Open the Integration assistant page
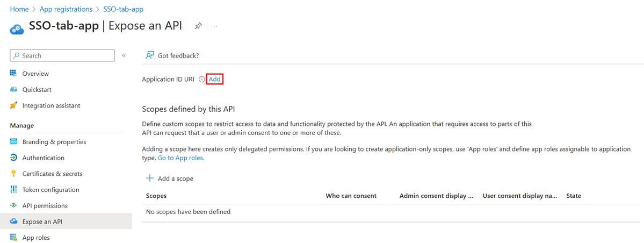644x243 pixels. pos(51,106)
